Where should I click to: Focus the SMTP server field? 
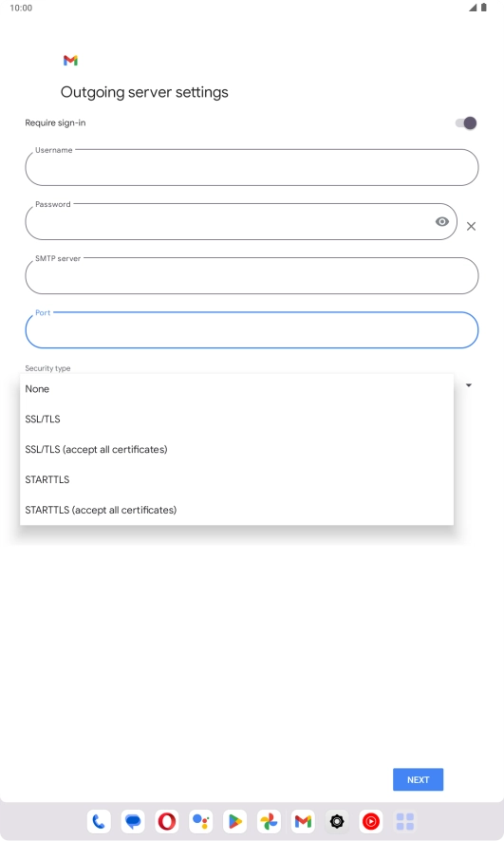(x=252, y=275)
